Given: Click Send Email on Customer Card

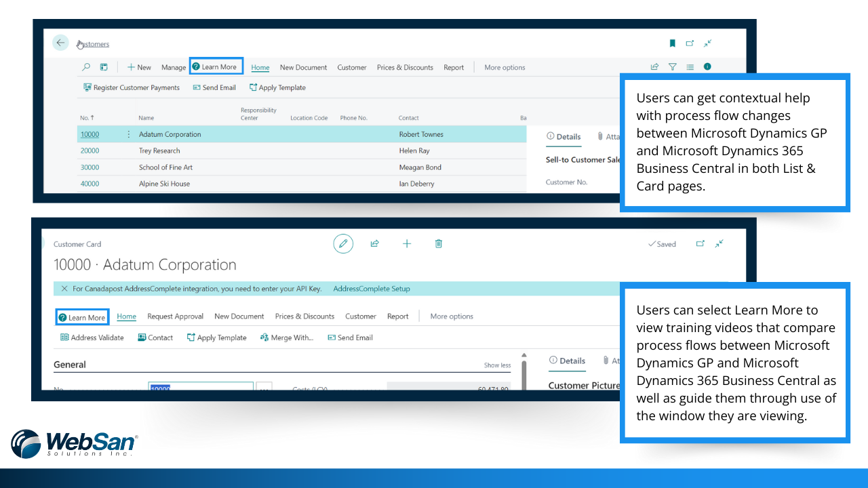Looking at the screenshot, I should click(350, 338).
